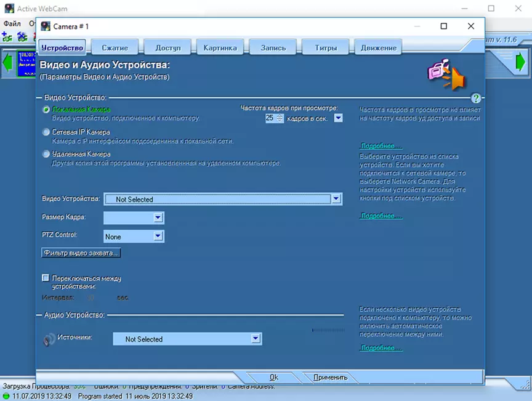This screenshot has width=532, height=401.
Task: Click the Интервал seconds field
Action: [x=91, y=298]
